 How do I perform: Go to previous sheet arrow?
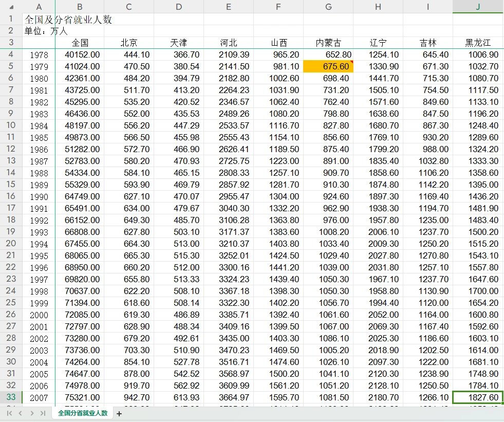[x=21, y=413]
